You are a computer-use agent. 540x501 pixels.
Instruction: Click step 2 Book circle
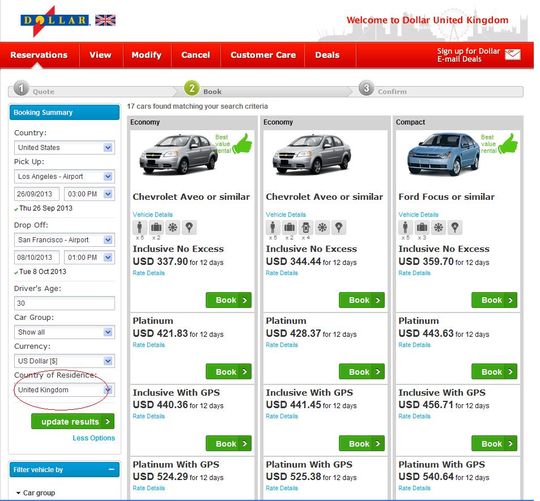click(192, 88)
